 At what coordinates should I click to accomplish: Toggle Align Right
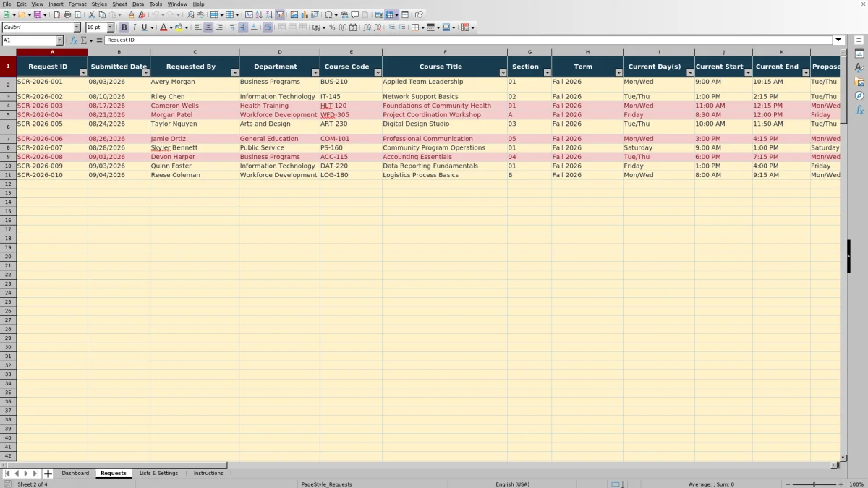click(219, 27)
